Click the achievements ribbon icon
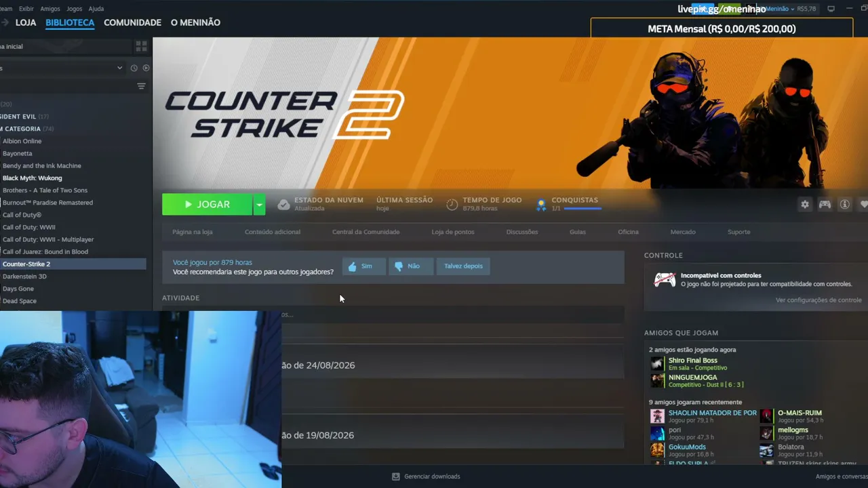Viewport: 868px width, 488px height. click(x=541, y=204)
